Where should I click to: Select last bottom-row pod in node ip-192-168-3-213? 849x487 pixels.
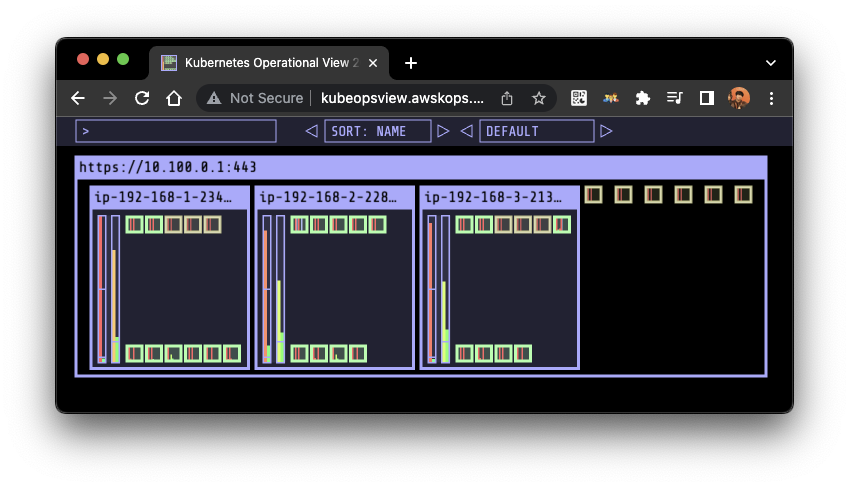click(x=523, y=354)
